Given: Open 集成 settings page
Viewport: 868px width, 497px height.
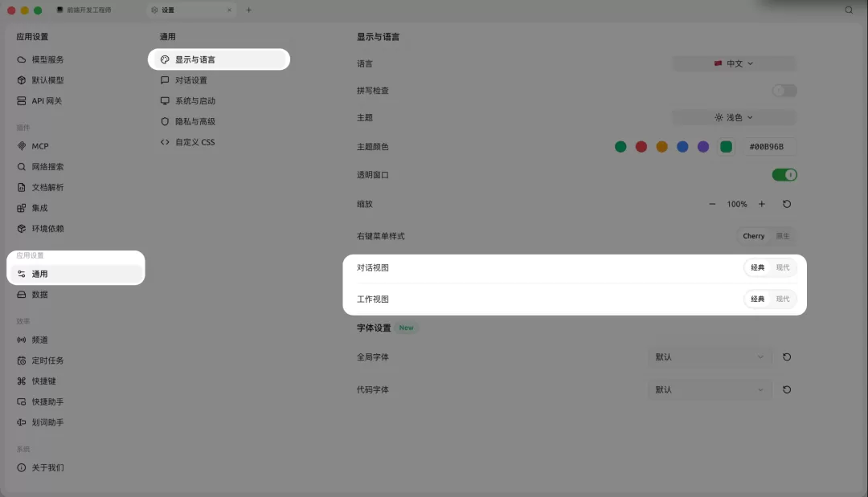Looking at the screenshot, I should (x=76, y=208).
